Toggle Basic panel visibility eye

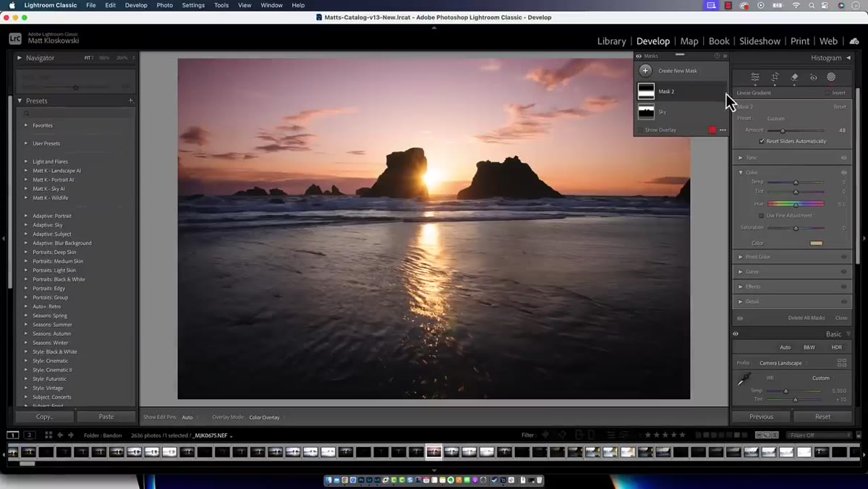(x=736, y=334)
